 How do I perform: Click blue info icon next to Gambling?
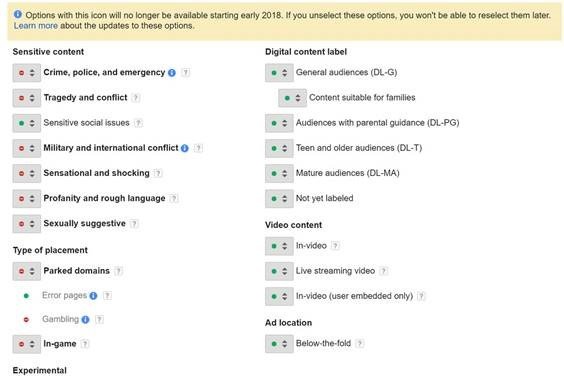85,319
